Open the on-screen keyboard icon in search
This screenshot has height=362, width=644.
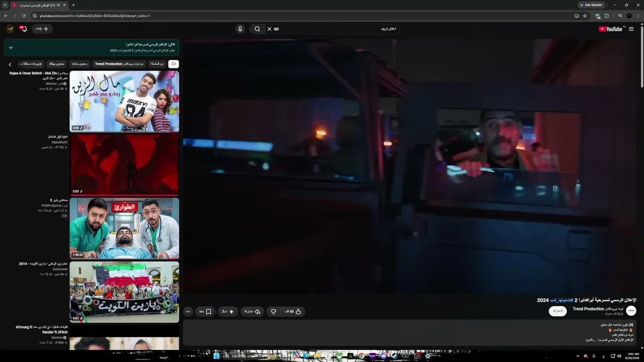[276, 29]
